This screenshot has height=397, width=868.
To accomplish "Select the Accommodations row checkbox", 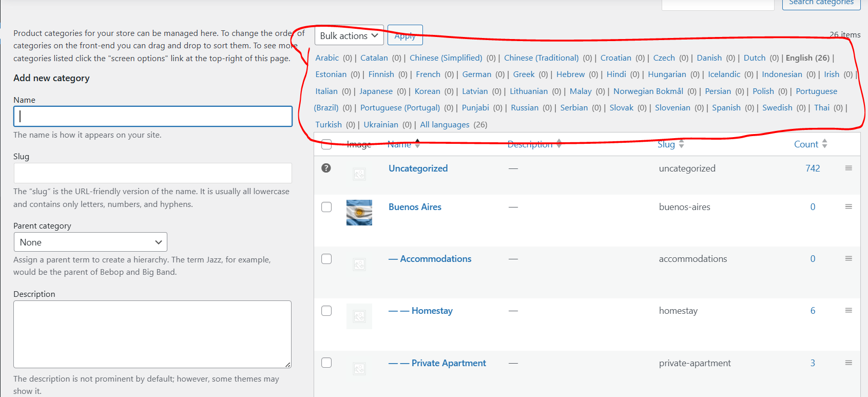I will (x=326, y=259).
